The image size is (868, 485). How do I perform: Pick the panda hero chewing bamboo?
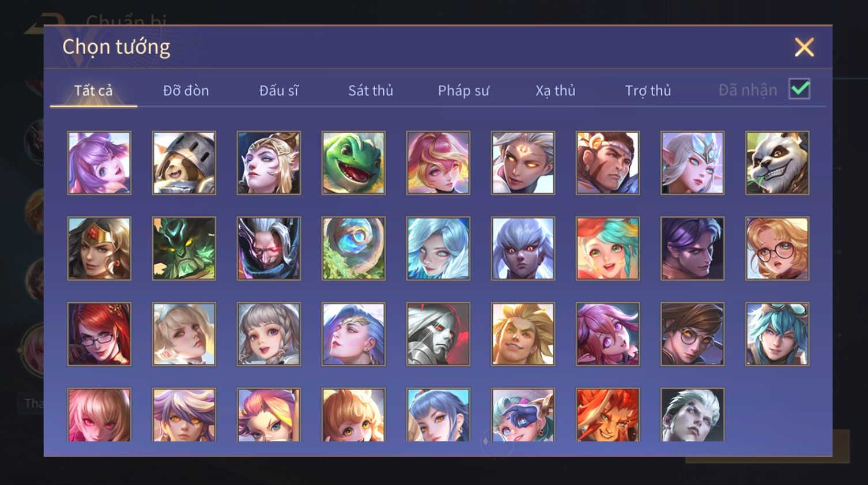(777, 163)
